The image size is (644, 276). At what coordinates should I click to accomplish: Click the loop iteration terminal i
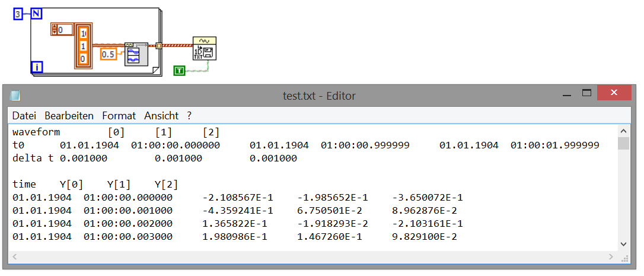click(x=37, y=67)
